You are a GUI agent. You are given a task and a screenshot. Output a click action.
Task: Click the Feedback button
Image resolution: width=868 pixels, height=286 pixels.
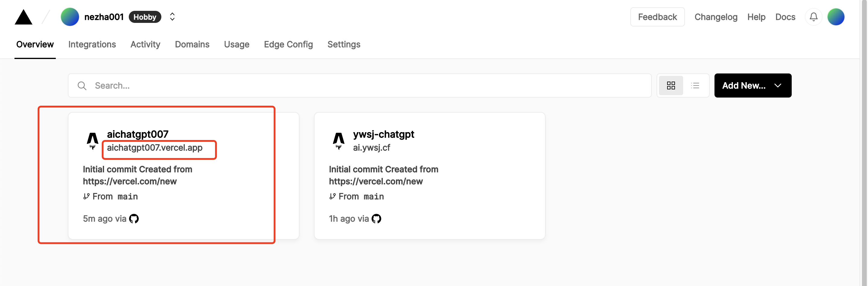[x=657, y=17]
